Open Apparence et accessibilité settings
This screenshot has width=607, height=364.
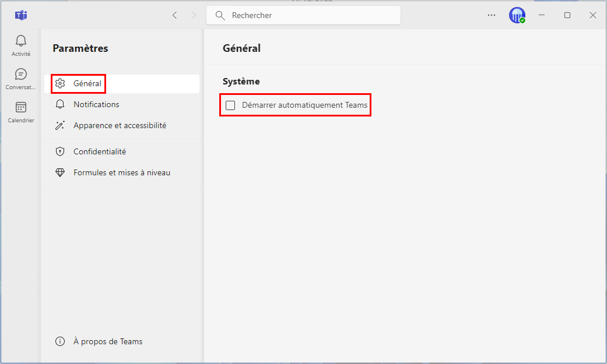[x=122, y=125]
